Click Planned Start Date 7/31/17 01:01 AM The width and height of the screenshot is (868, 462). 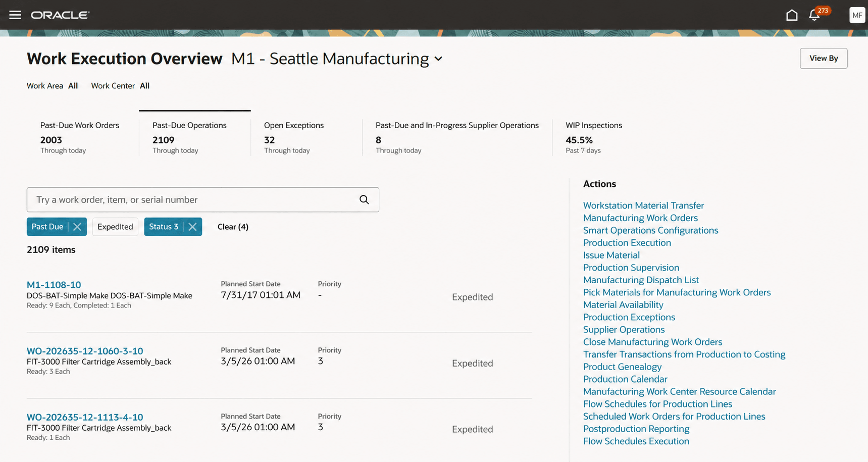point(261,295)
